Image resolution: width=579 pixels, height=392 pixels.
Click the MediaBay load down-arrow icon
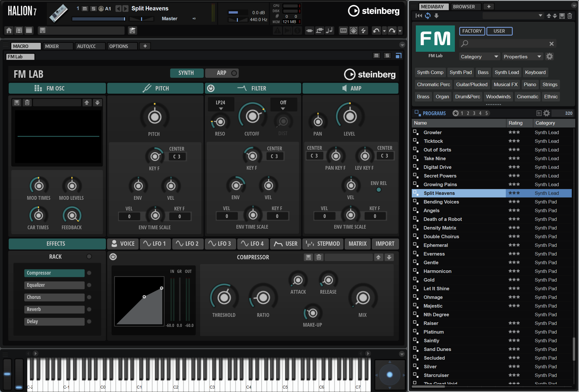point(436,16)
